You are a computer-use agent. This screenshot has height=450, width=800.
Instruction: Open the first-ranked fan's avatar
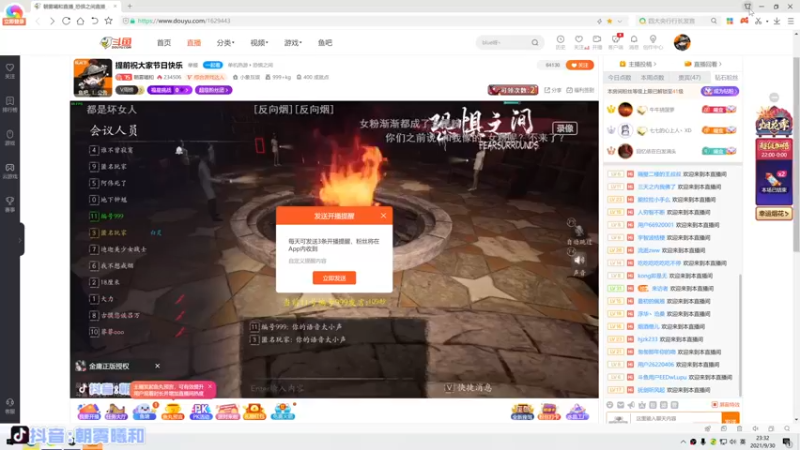[625, 109]
